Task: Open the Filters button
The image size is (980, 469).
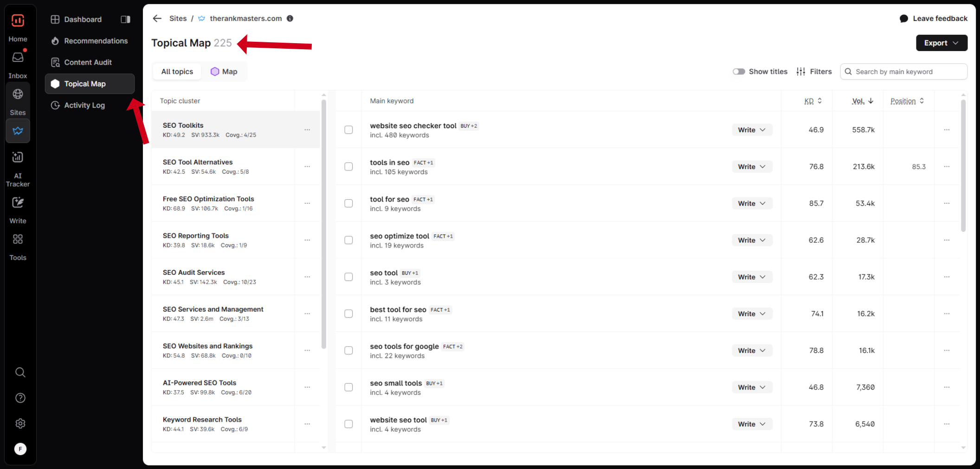Action: [x=814, y=72]
